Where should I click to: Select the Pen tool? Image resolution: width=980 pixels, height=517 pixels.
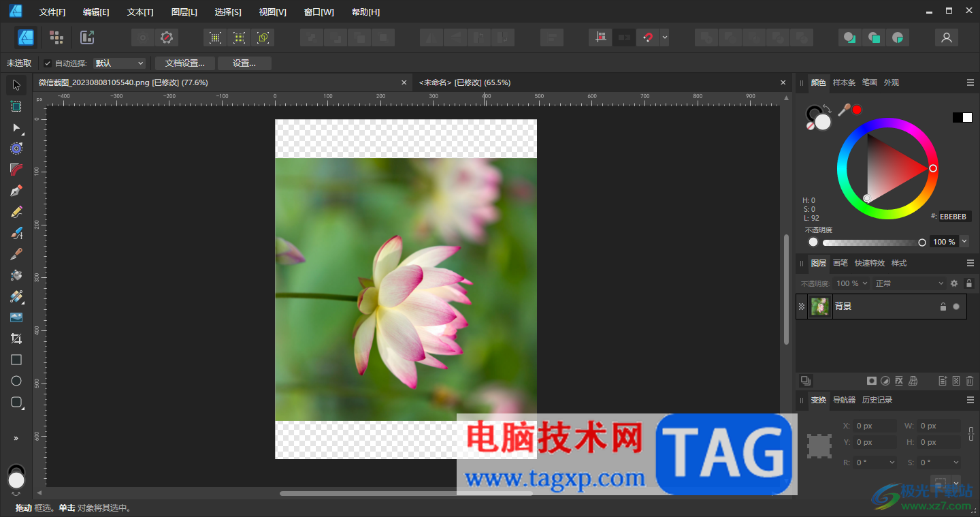click(16, 191)
